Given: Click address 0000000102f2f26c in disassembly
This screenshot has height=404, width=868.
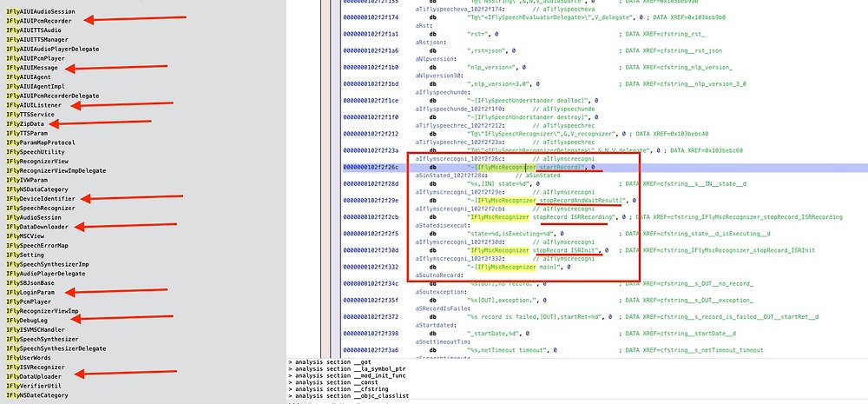Looking at the screenshot, I should (371, 167).
